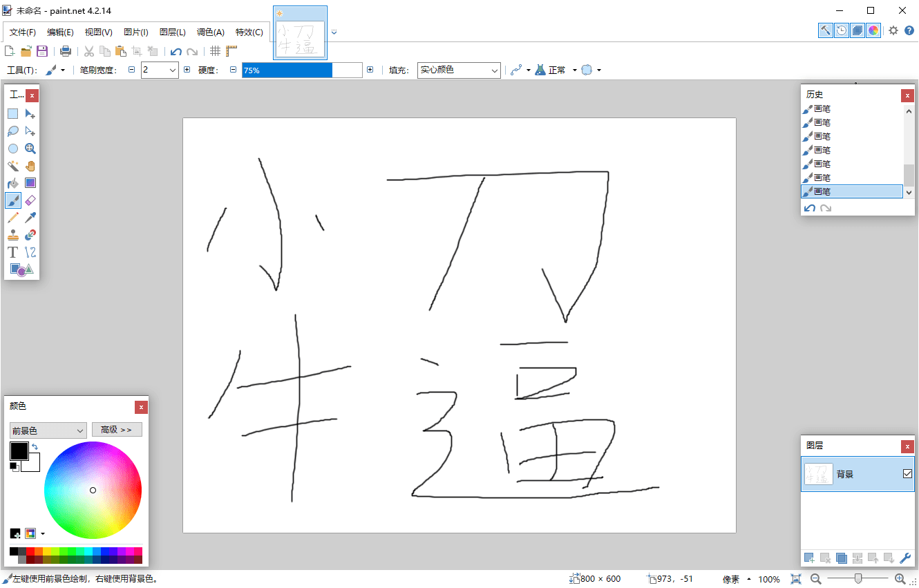Image resolution: width=919 pixels, height=588 pixels.
Task: Click the undo arrow in the toolbar
Action: [x=177, y=50]
